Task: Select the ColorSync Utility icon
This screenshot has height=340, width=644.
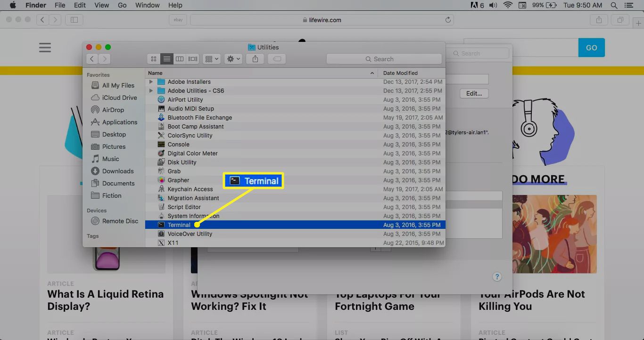Action: (161, 136)
